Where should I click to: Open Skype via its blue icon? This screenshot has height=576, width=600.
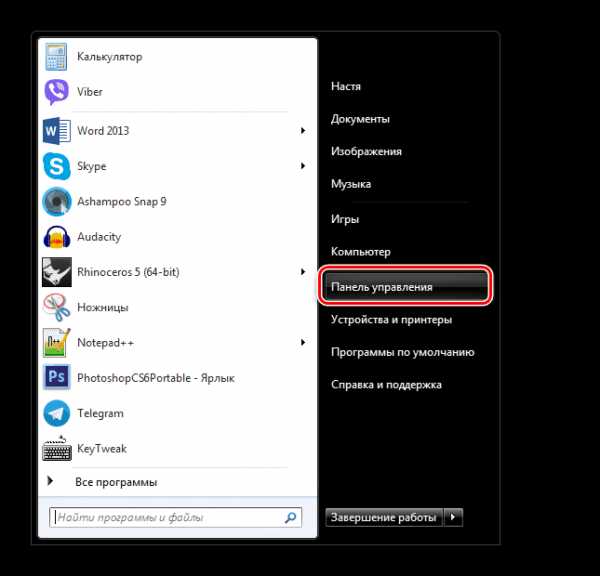click(x=57, y=166)
